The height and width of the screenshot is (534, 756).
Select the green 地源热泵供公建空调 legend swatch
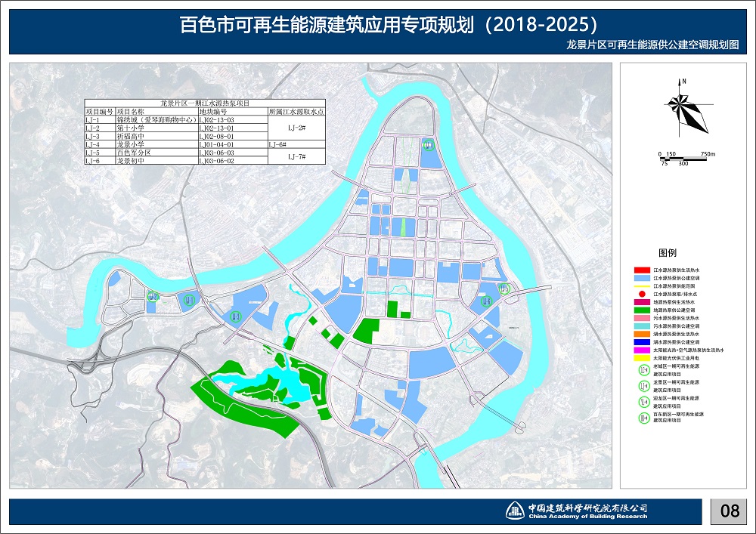(641, 310)
